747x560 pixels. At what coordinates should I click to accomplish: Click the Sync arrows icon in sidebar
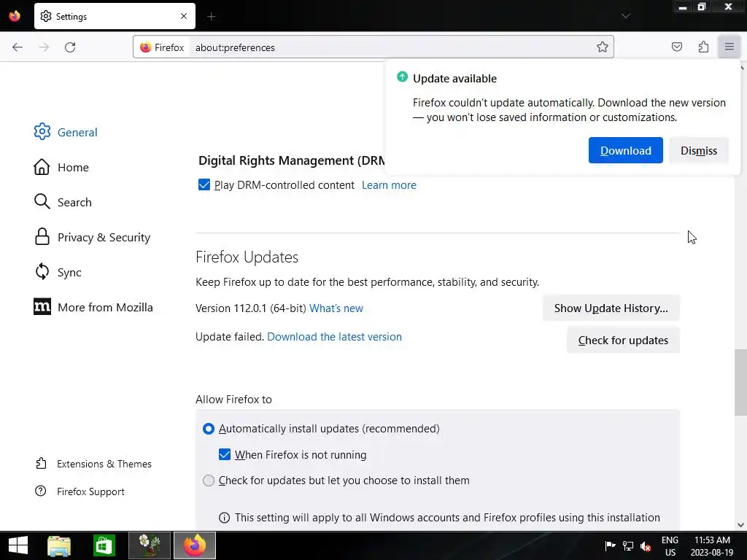pos(42,272)
